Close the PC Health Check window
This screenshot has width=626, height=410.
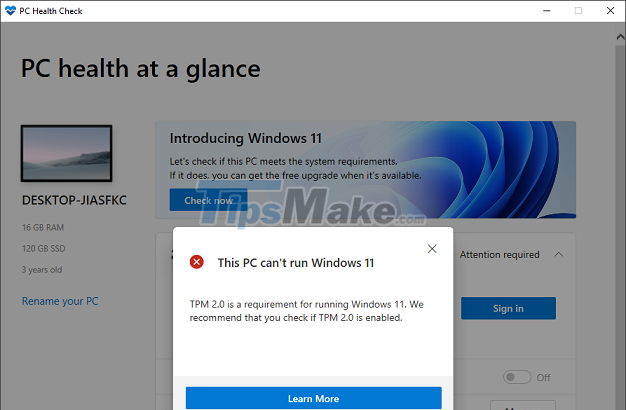[610, 11]
